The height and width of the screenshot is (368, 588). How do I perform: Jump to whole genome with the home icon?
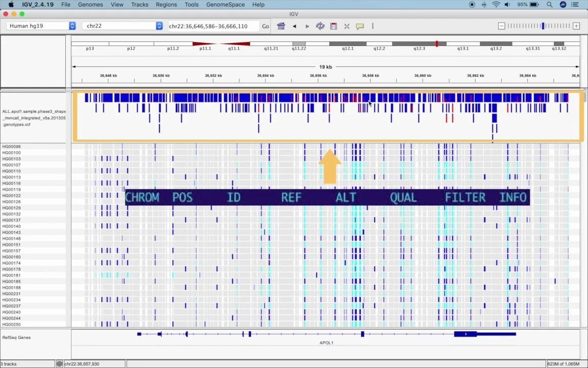point(281,26)
